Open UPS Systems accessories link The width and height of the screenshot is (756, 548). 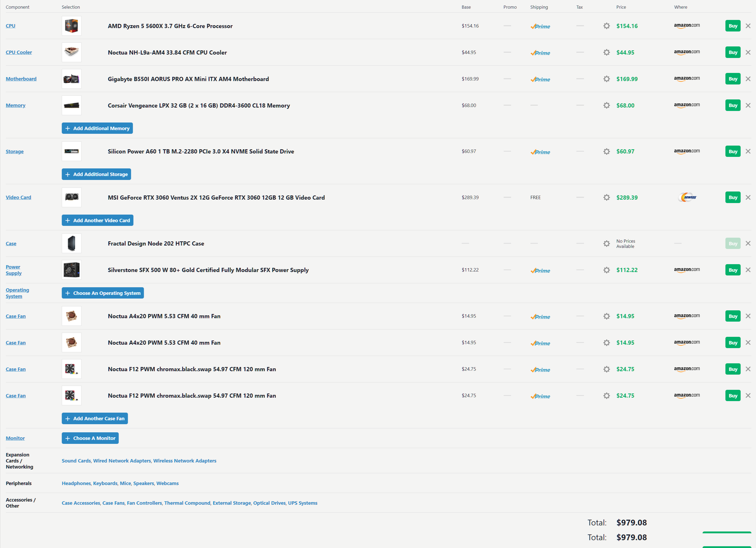303,503
